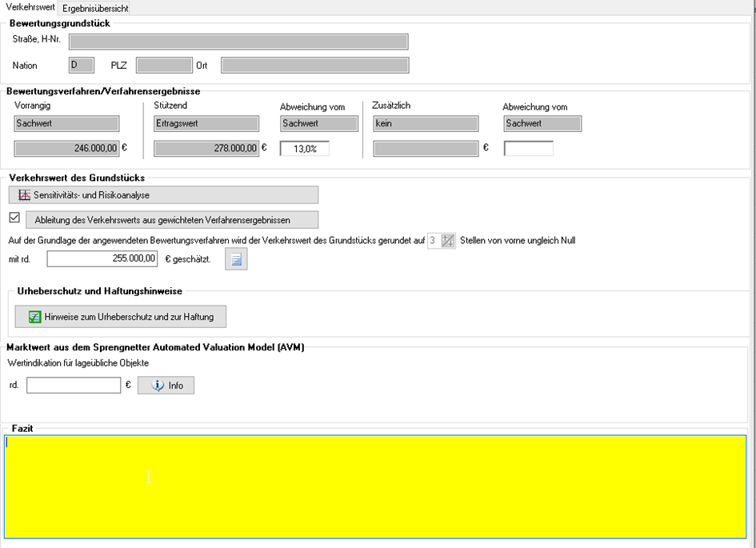This screenshot has width=756, height=548.
Task: Click the green Urheberschutz hint icon
Action: pyautogui.click(x=34, y=317)
